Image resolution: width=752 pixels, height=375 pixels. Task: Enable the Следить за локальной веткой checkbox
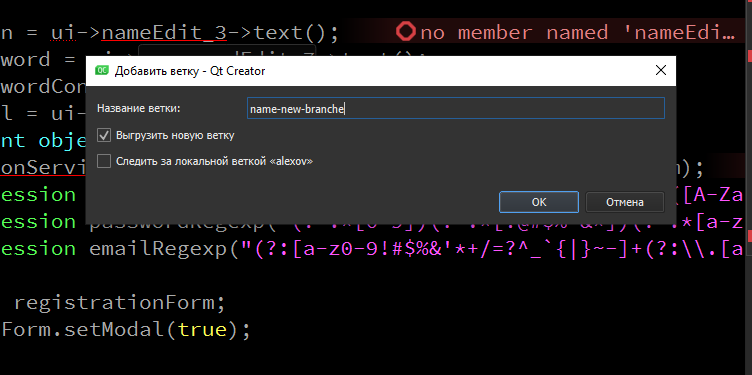click(x=104, y=161)
